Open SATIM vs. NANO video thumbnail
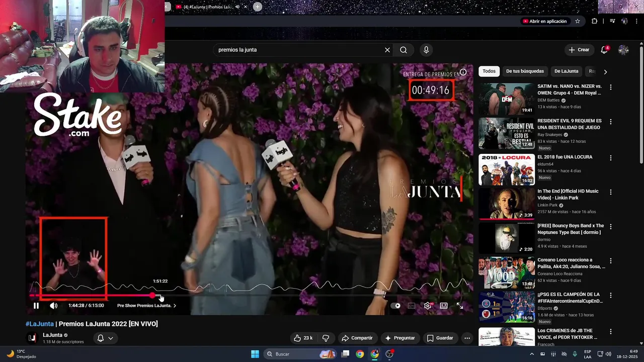Viewport: 644px width, 362px height. (507, 99)
